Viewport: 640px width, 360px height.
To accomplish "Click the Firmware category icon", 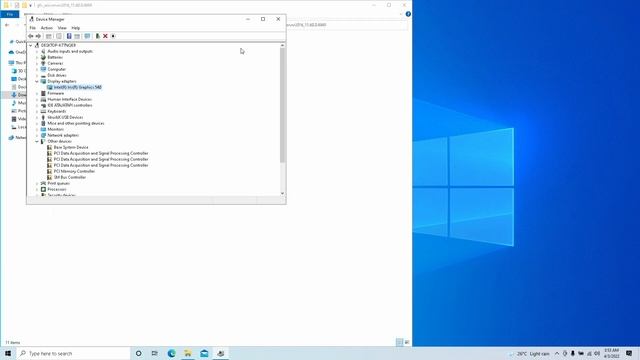I will click(x=43, y=93).
